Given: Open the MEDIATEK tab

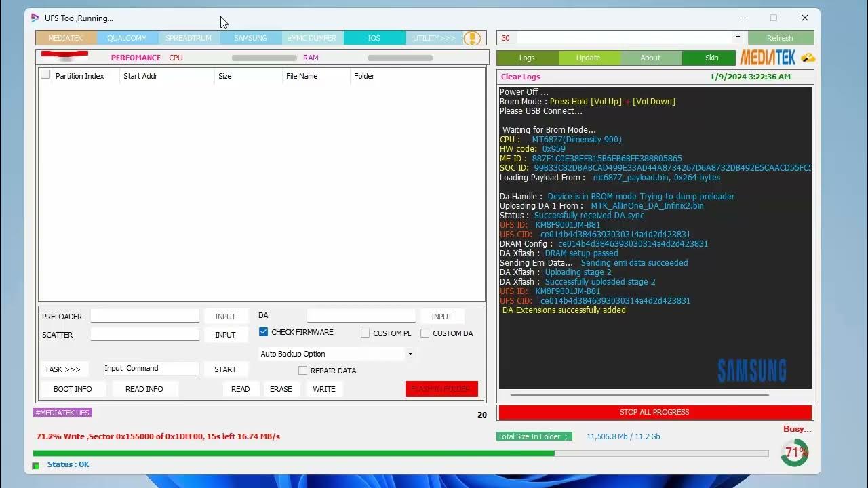Looking at the screenshot, I should tap(66, 38).
